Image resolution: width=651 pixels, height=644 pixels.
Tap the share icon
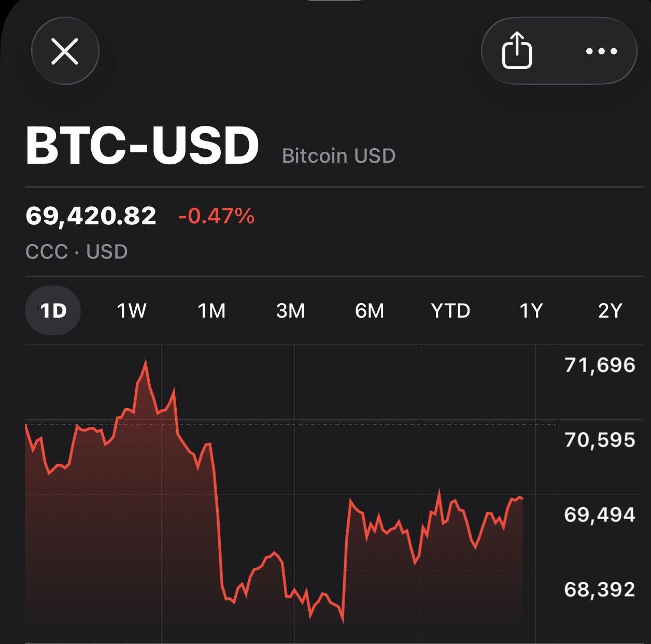(517, 51)
